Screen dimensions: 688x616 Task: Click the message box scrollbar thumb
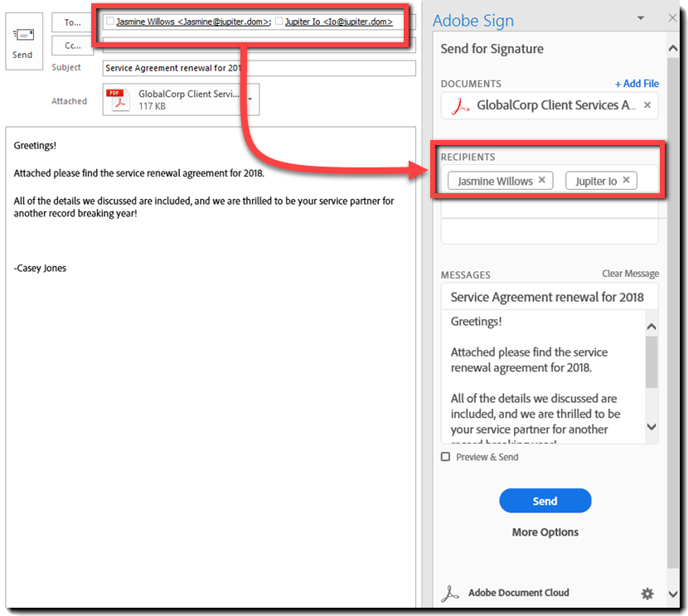click(x=652, y=362)
